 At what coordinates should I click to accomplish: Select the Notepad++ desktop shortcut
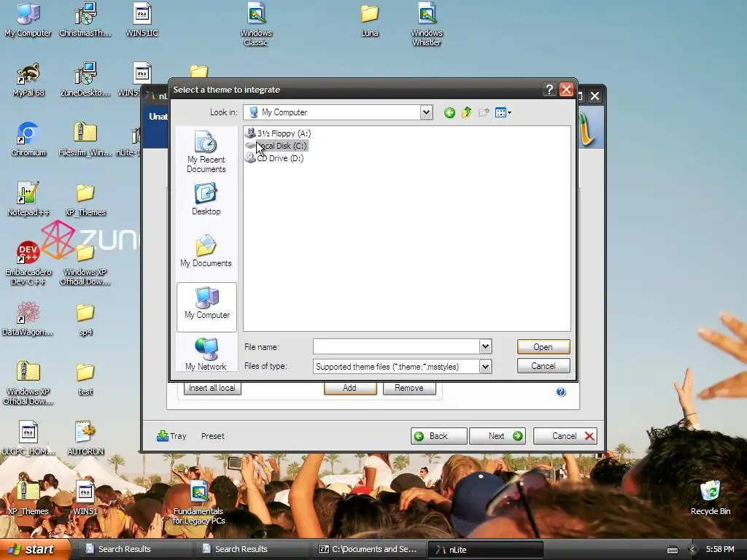pos(28,199)
